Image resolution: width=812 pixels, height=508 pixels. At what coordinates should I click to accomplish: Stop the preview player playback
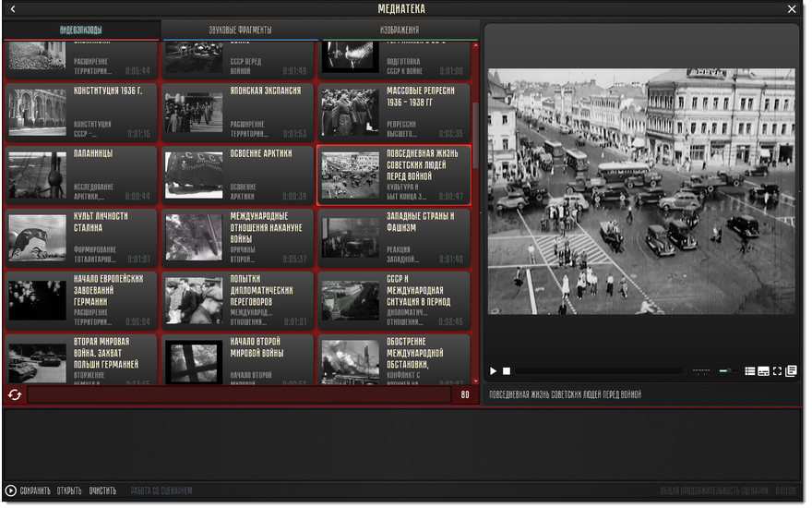tap(507, 371)
